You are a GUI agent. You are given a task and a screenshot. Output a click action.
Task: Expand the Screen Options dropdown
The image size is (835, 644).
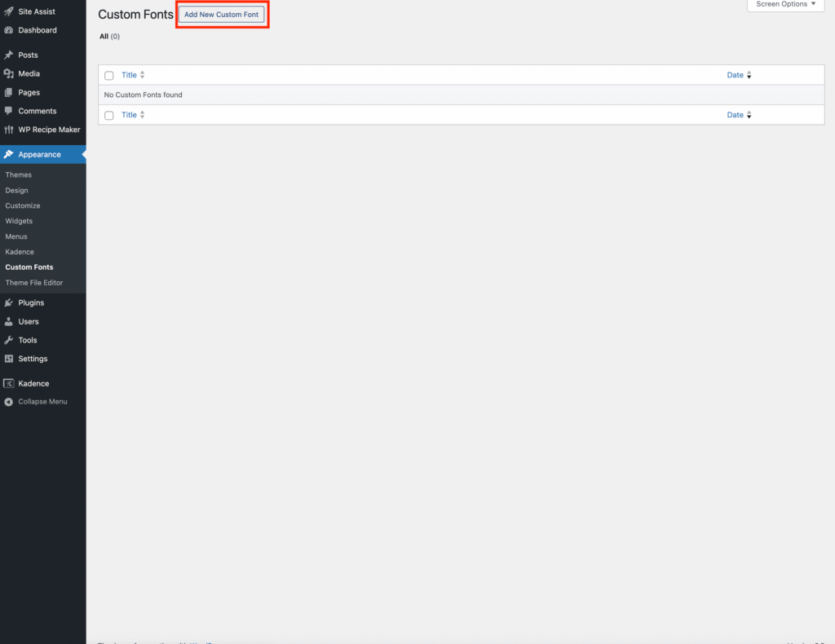pyautogui.click(x=784, y=5)
